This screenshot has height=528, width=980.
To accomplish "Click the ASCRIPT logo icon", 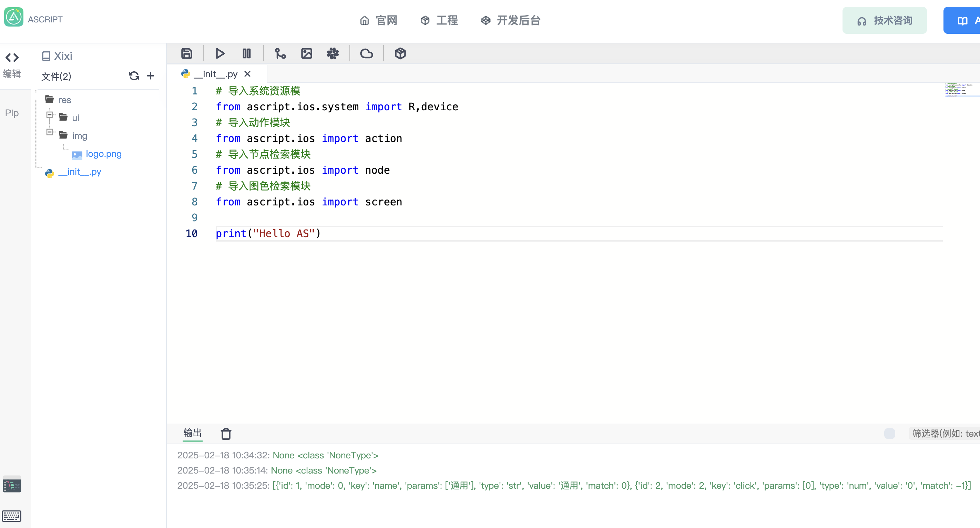I will [14, 18].
